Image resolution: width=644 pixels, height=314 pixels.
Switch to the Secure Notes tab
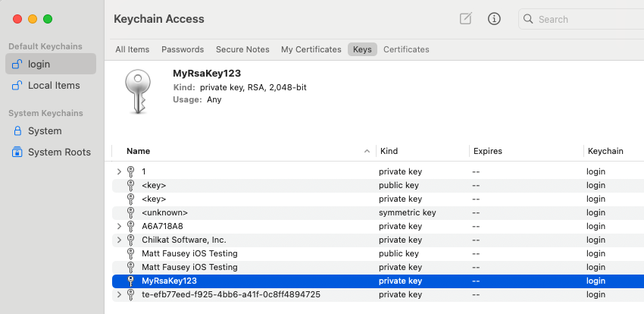pos(242,49)
